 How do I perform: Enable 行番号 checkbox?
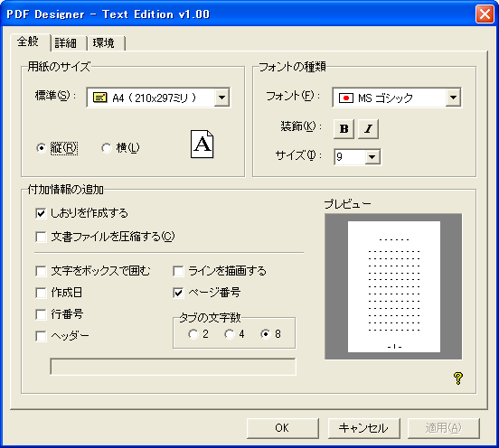coord(41,315)
